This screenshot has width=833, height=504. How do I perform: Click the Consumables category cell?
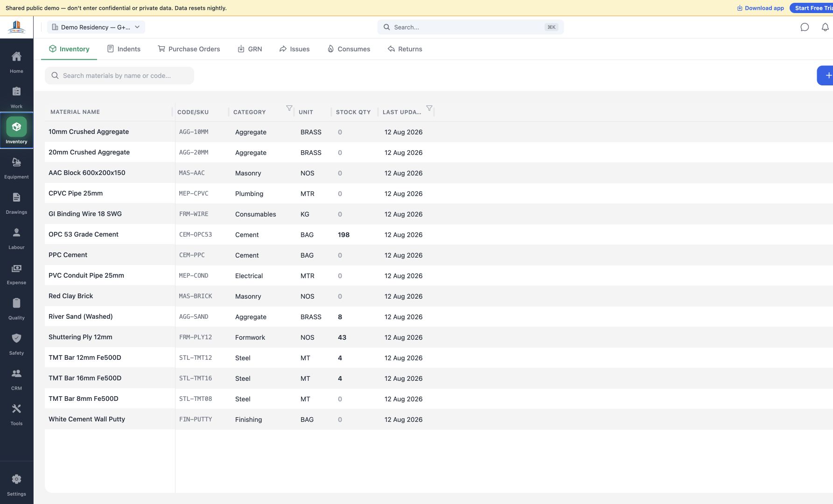(255, 214)
